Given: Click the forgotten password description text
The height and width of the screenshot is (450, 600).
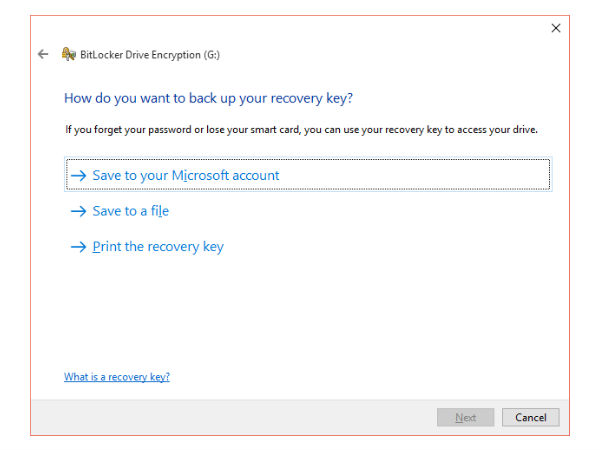Looking at the screenshot, I should click(x=300, y=130).
